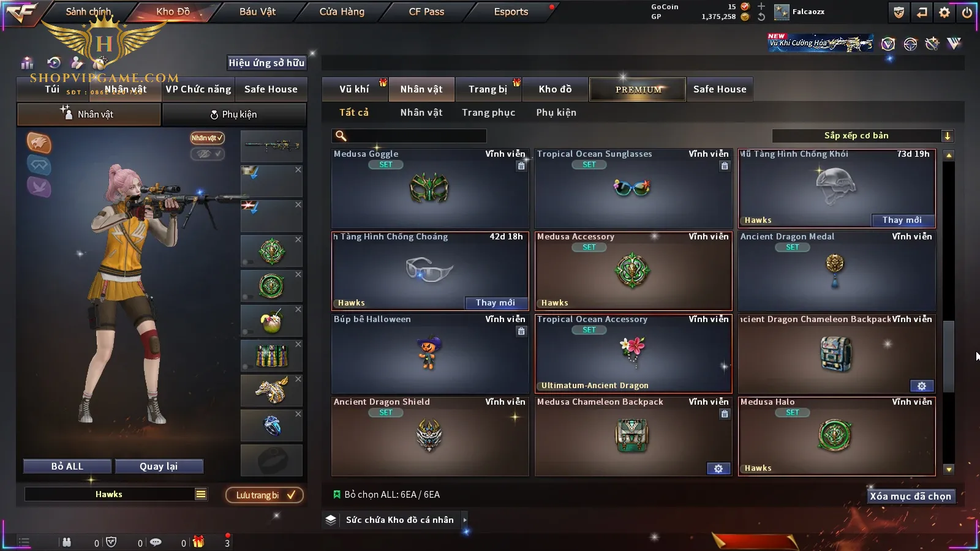This screenshot has width=980, height=551.
Task: Open the CF Pass menu
Action: click(426, 12)
